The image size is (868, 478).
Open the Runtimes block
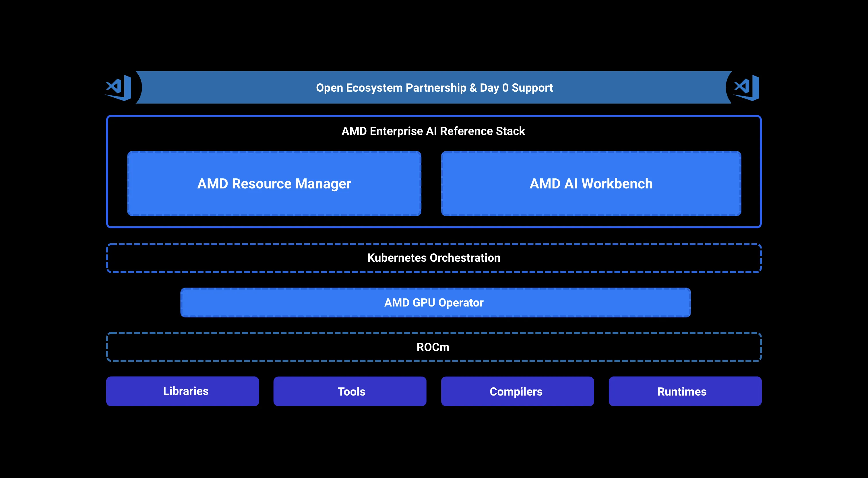tap(685, 391)
